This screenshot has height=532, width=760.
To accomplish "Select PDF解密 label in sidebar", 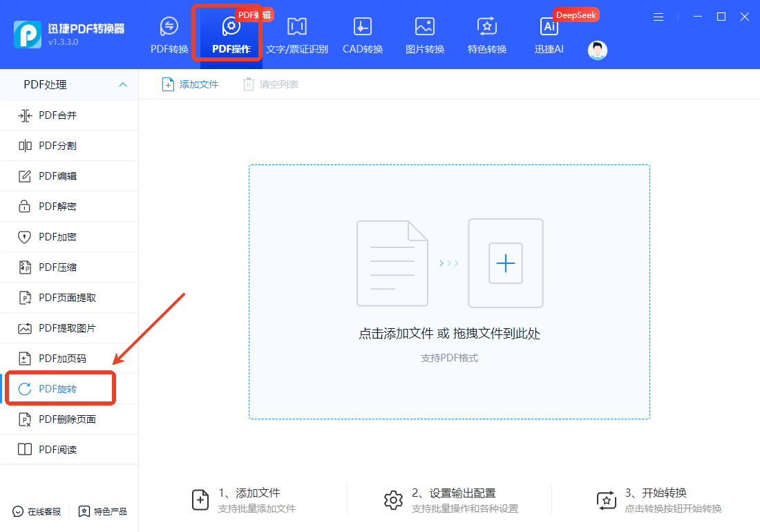I will (x=57, y=207).
